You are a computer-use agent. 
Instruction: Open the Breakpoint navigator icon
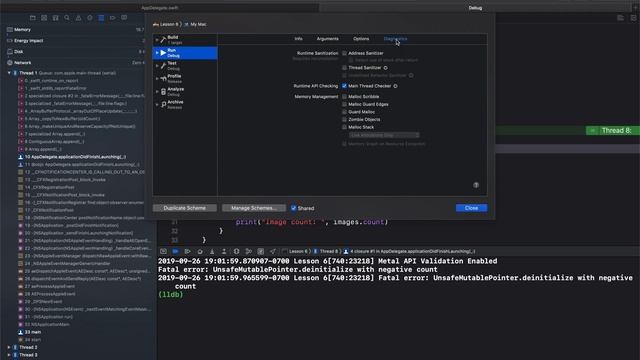tap(113, 18)
